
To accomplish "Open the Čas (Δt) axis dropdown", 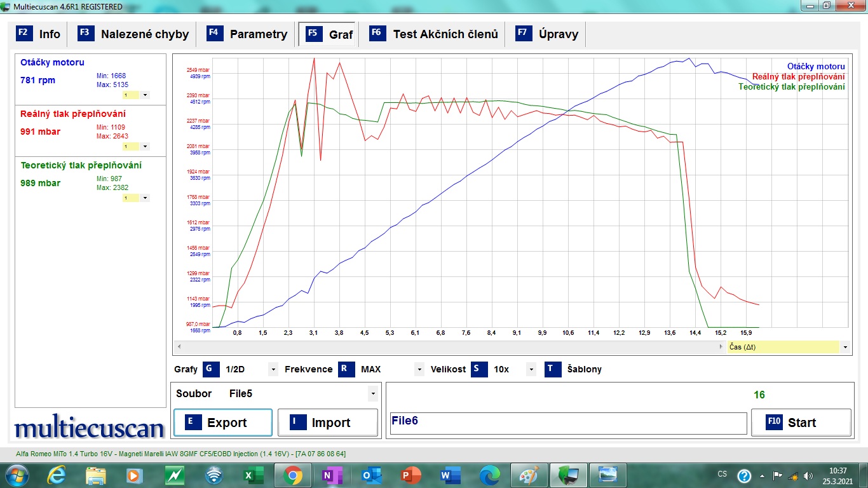I will coord(844,347).
